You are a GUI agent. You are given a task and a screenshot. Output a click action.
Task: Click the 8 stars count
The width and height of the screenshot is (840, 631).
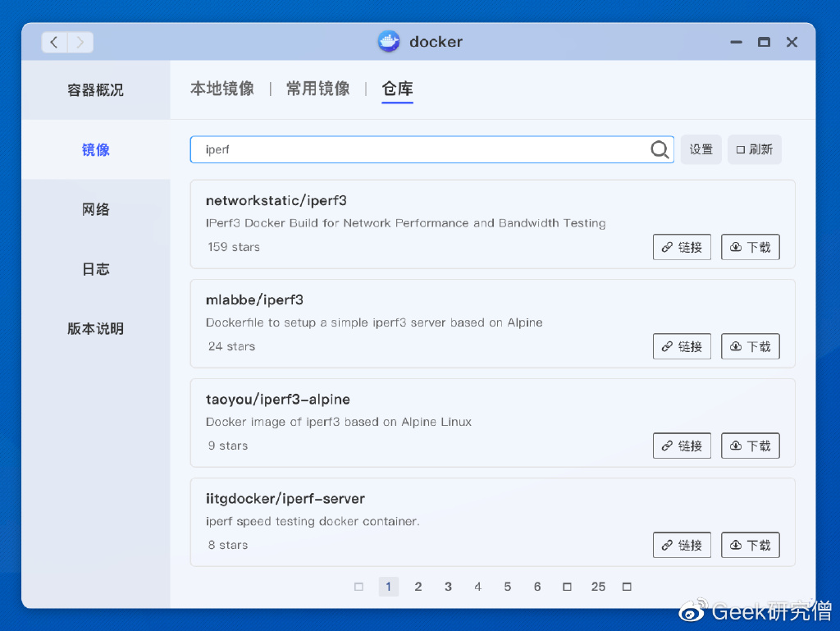pos(228,546)
